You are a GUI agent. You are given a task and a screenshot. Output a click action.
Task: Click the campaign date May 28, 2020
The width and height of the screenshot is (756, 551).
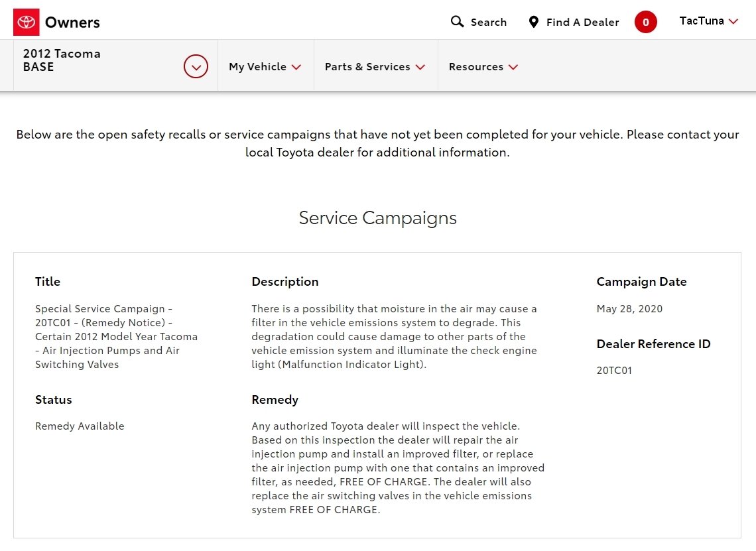point(629,308)
